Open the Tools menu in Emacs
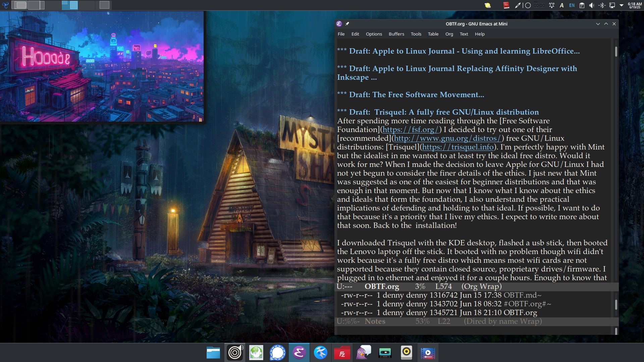 (x=416, y=34)
